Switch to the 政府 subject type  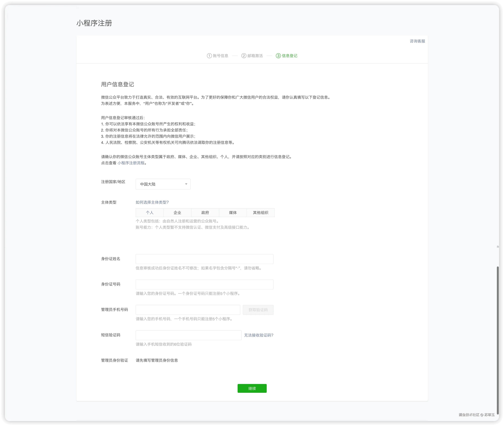[x=205, y=213]
